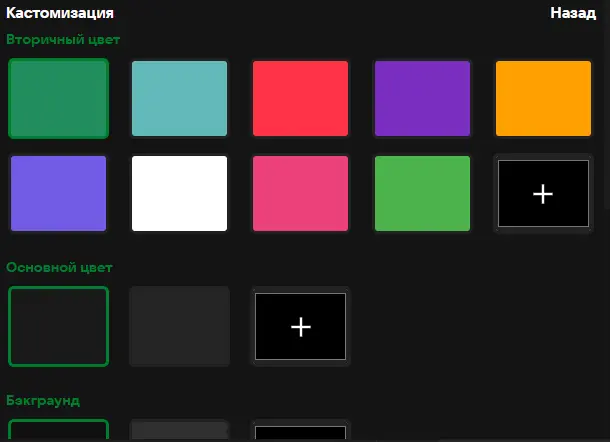The height and width of the screenshot is (442, 610).
Task: Select the white secondary color swatch
Action: [x=180, y=193]
